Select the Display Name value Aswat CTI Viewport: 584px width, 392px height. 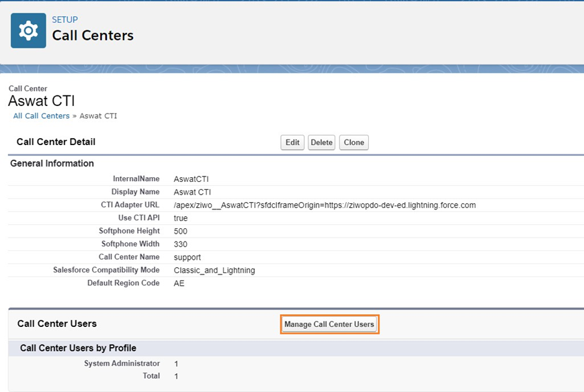click(192, 192)
